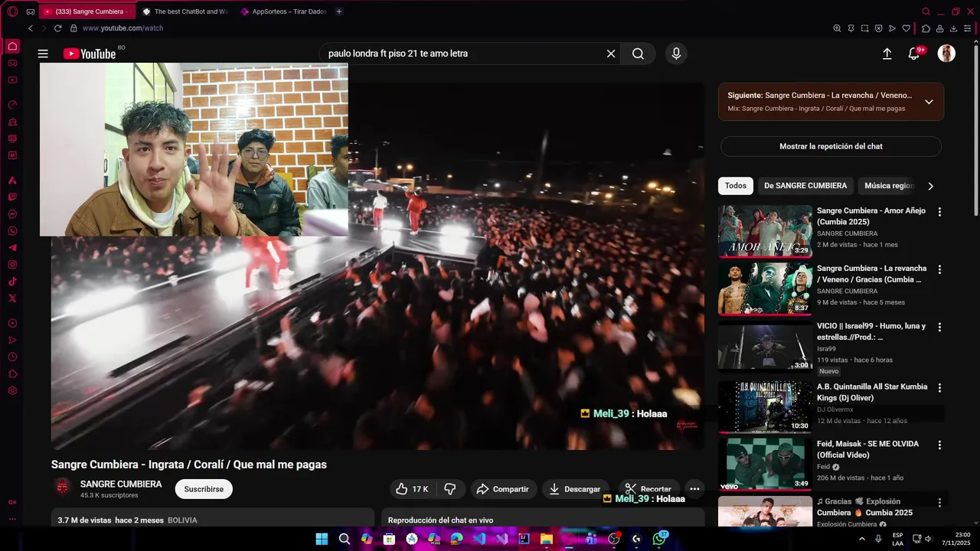Screen dimensions: 980x551
Task: Reload the page with the refresh icon
Action: pos(57,28)
